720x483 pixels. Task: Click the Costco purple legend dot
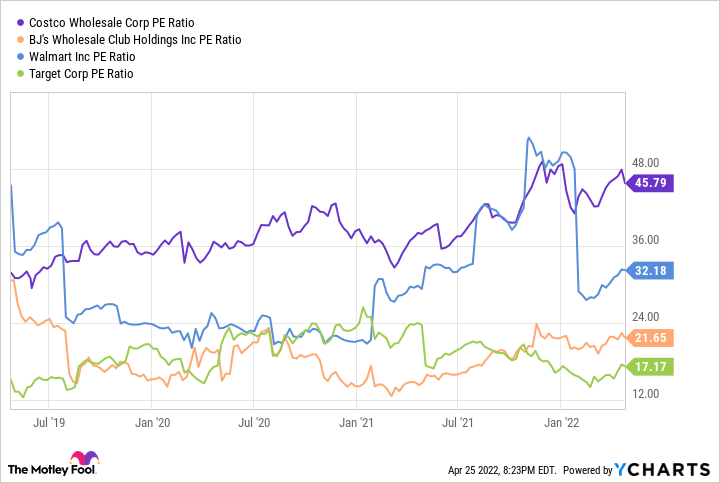pos(13,23)
